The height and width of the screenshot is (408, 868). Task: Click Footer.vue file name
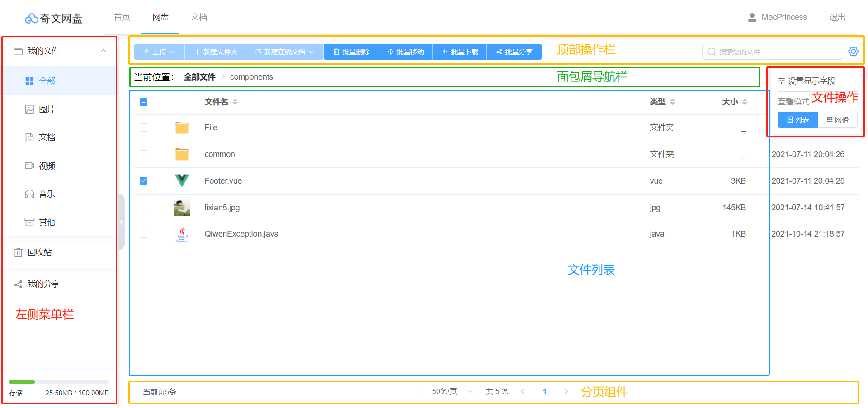click(x=223, y=181)
